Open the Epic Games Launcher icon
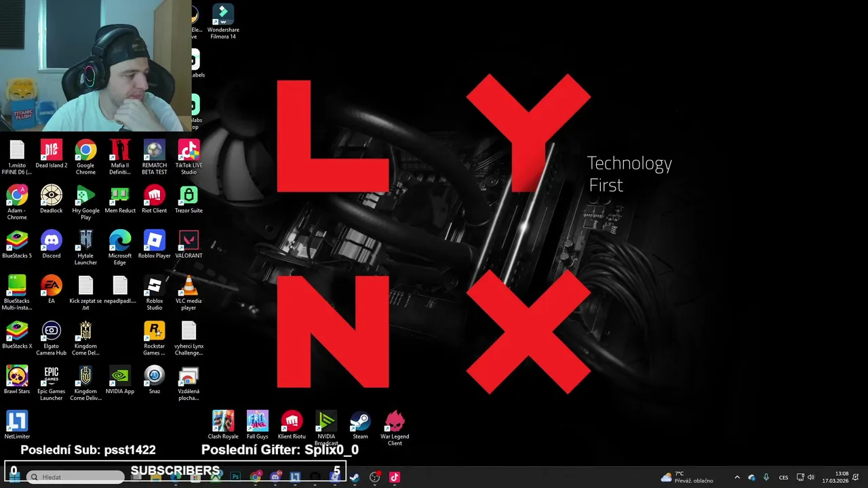This screenshot has height=488, width=868. pos(52,383)
